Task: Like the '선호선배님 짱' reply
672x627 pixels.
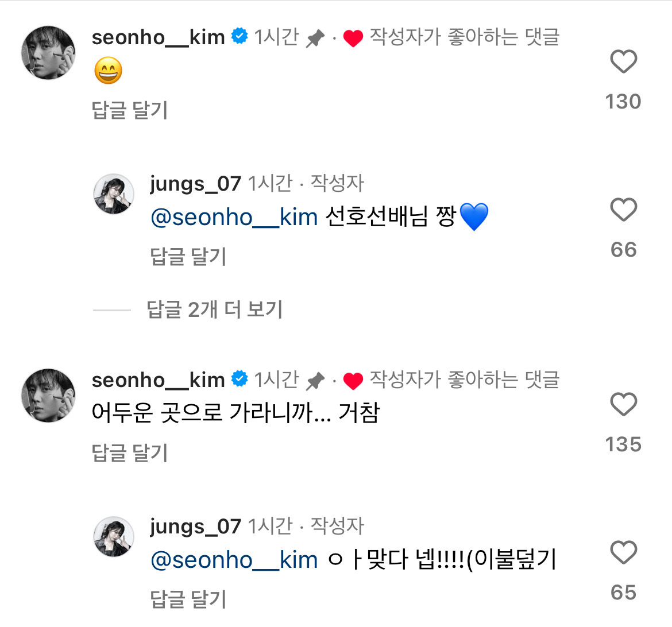Action: (x=623, y=210)
